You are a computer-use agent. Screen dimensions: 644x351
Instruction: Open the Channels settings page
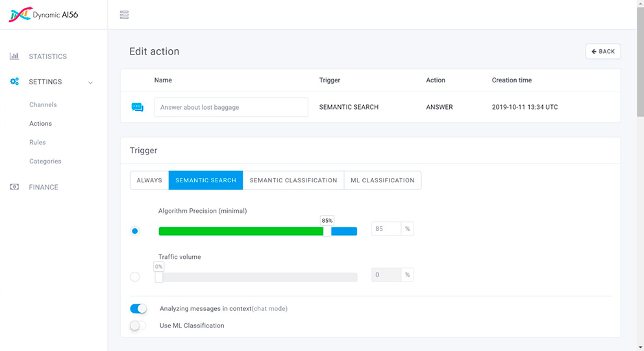tap(43, 104)
